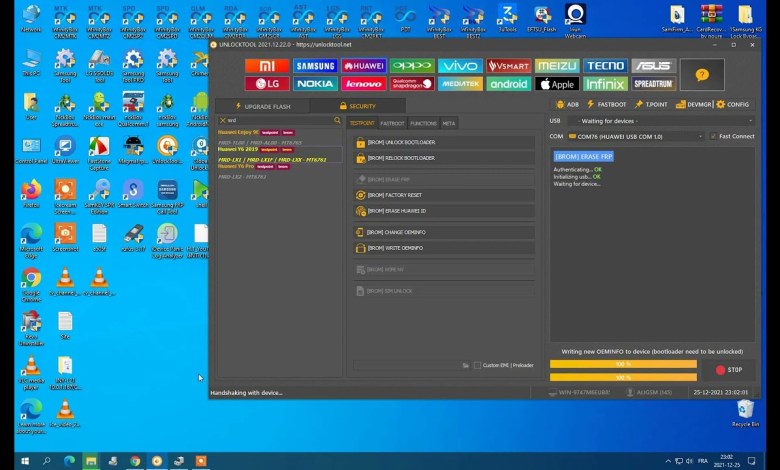Image resolution: width=780 pixels, height=470 pixels.
Task: Select the Huawei Y6 2019 model entry
Action: coord(239,149)
